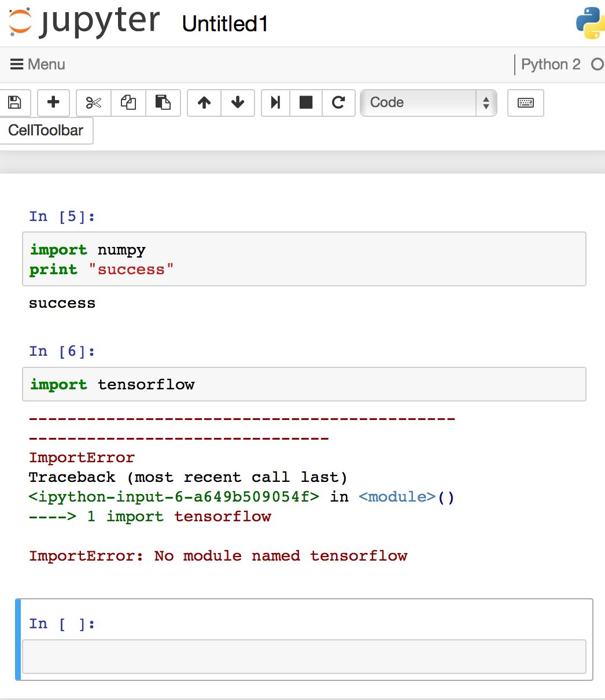Click the ImportError heading in the traceback
Viewport: 605px width, 700px height.
point(82,458)
